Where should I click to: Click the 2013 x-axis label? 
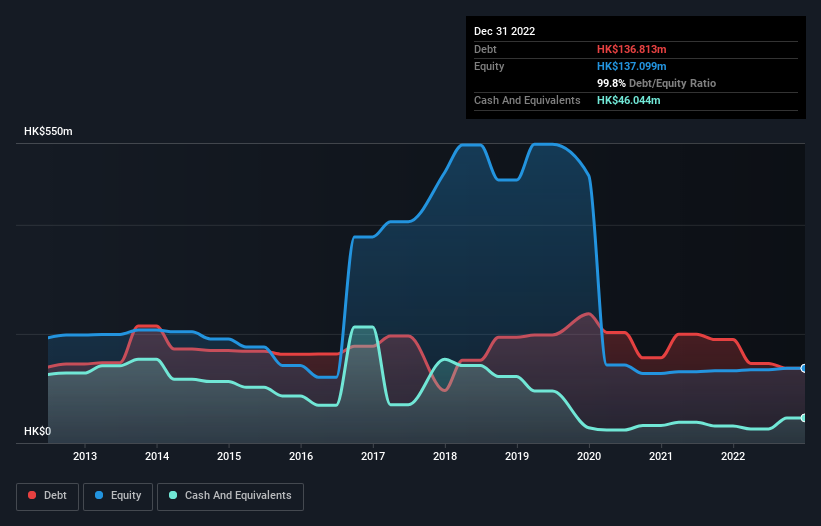tap(85, 456)
